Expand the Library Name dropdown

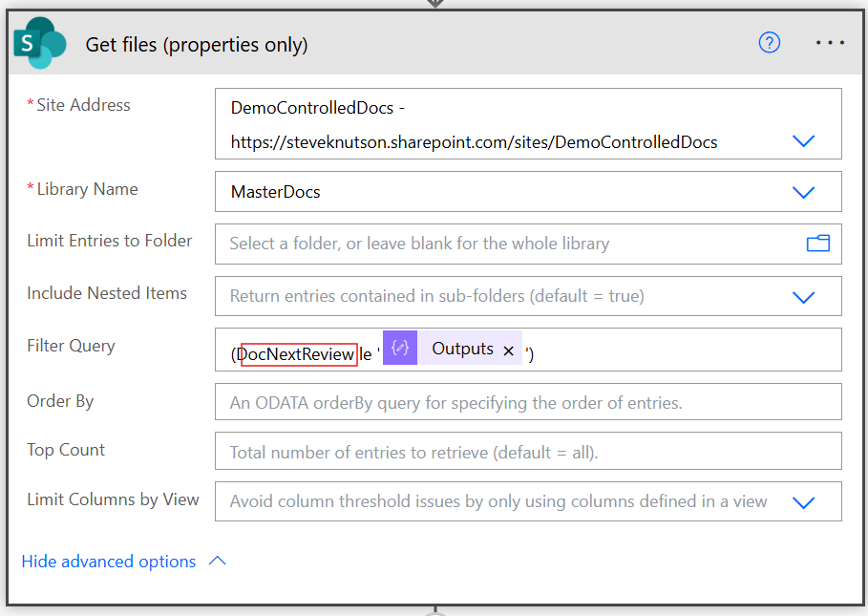tap(803, 192)
